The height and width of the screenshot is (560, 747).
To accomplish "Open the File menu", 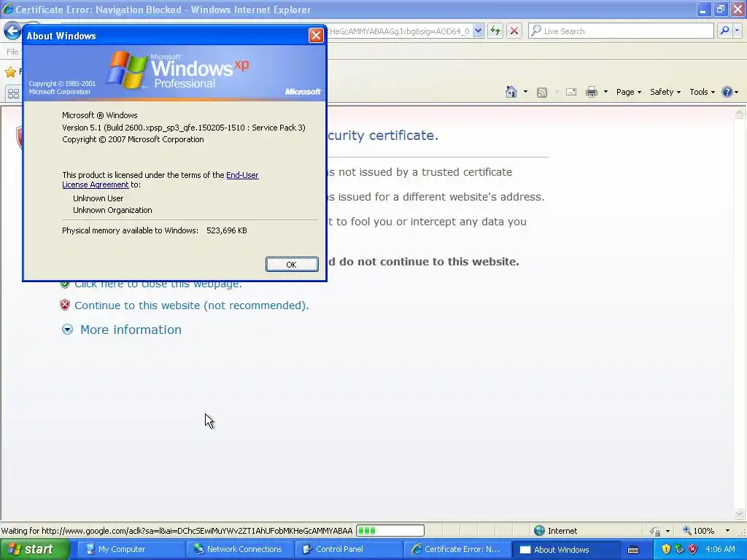I will pos(12,52).
